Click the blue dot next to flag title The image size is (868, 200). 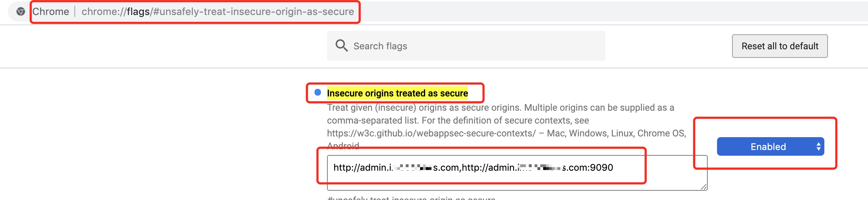[x=317, y=92]
